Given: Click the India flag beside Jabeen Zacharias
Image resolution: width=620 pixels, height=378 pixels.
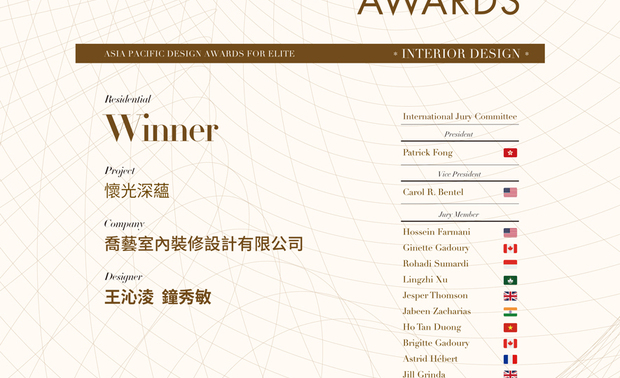Looking at the screenshot, I should [510, 312].
